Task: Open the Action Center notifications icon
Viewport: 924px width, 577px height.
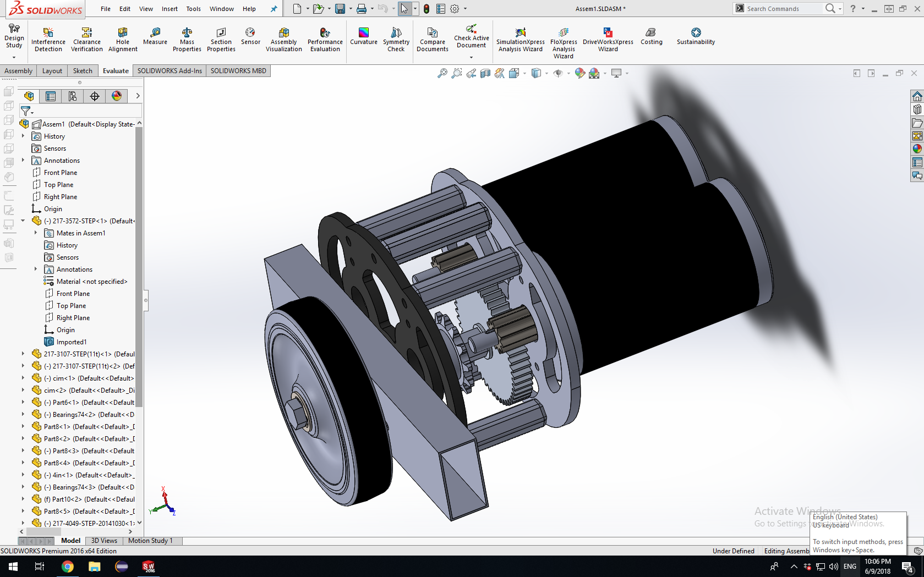Action: pyautogui.click(x=907, y=567)
